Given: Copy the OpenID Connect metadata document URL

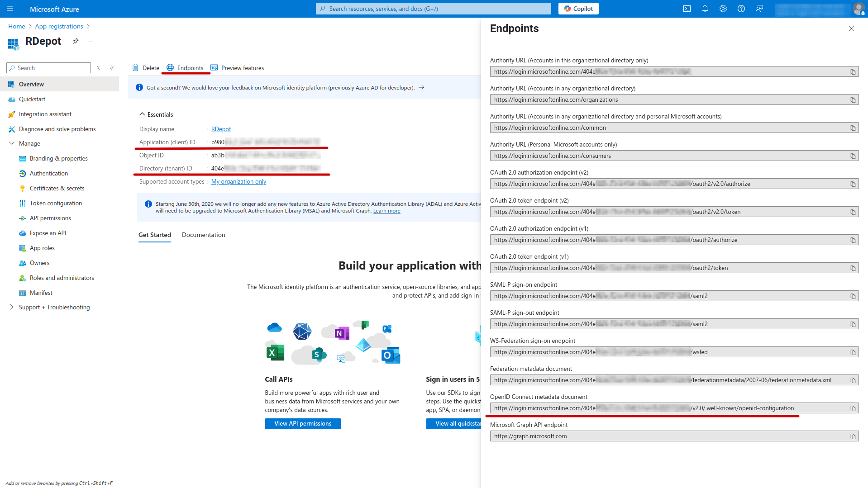Looking at the screenshot, I should pyautogui.click(x=853, y=408).
